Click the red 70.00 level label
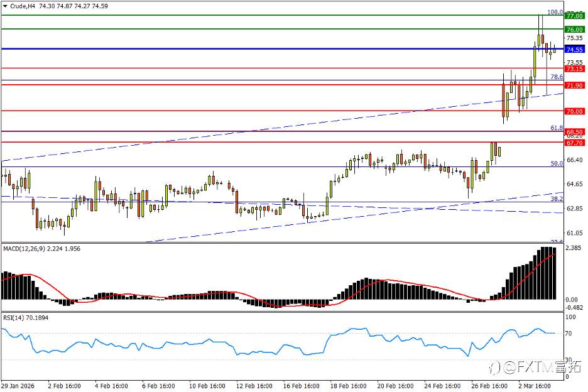 574,111
